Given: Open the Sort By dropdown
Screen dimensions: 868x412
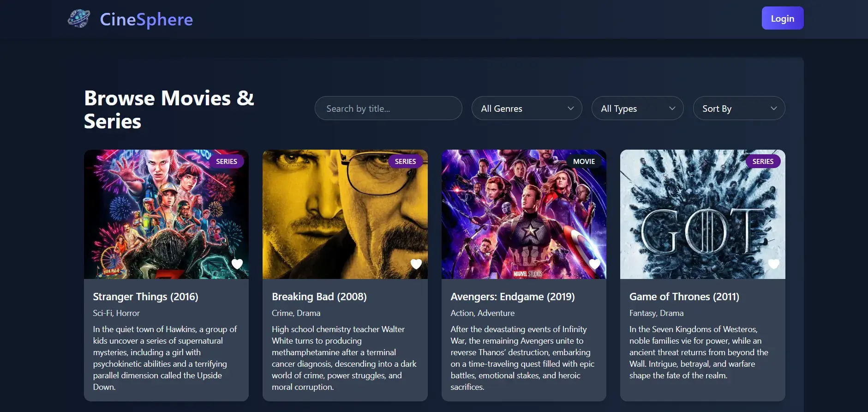Looking at the screenshot, I should (x=739, y=109).
